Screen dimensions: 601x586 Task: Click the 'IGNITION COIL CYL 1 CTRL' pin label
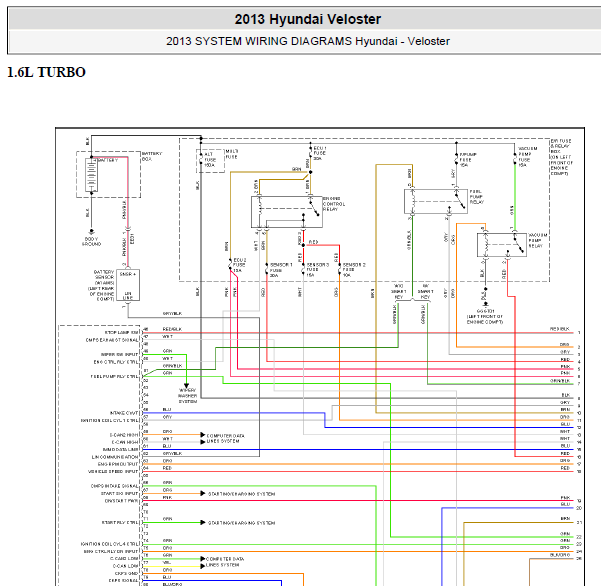coord(109,420)
